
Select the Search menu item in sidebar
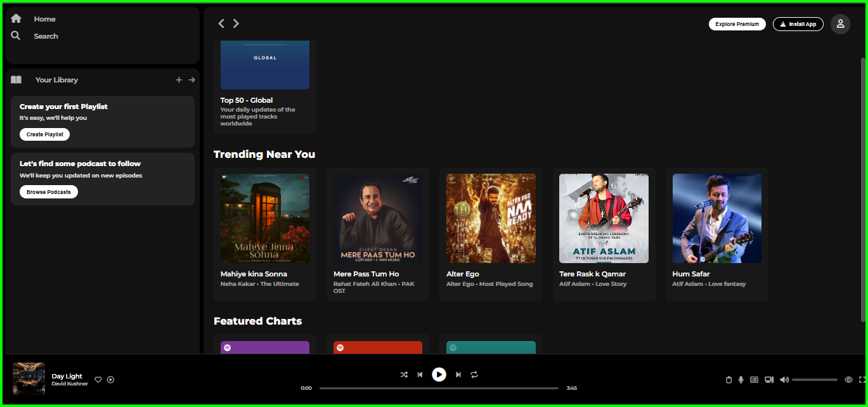pyautogui.click(x=46, y=36)
